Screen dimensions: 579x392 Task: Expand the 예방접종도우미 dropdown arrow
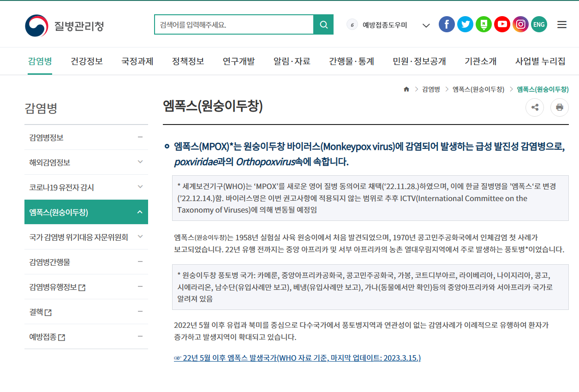click(426, 25)
